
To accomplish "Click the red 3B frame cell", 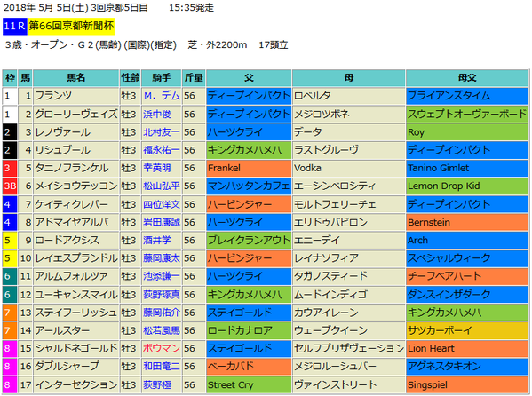I will point(10,186).
